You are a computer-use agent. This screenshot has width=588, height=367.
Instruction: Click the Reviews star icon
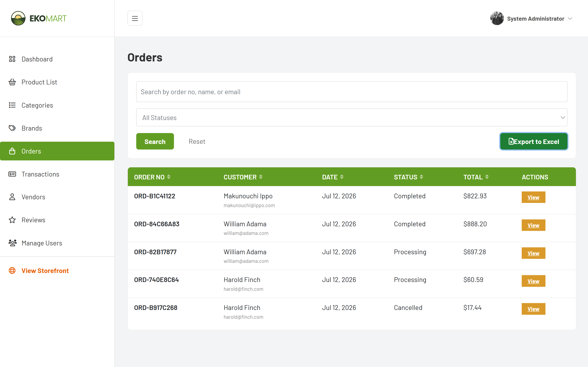click(x=12, y=220)
